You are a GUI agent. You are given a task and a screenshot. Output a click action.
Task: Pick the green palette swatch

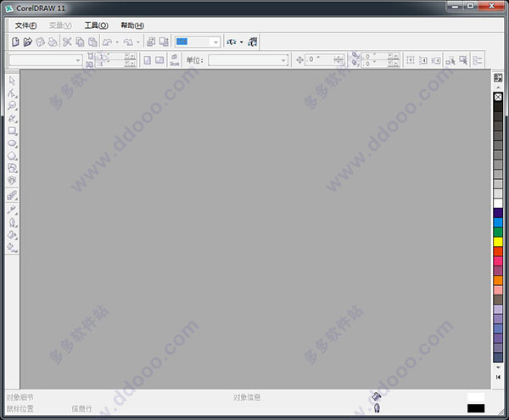click(498, 232)
